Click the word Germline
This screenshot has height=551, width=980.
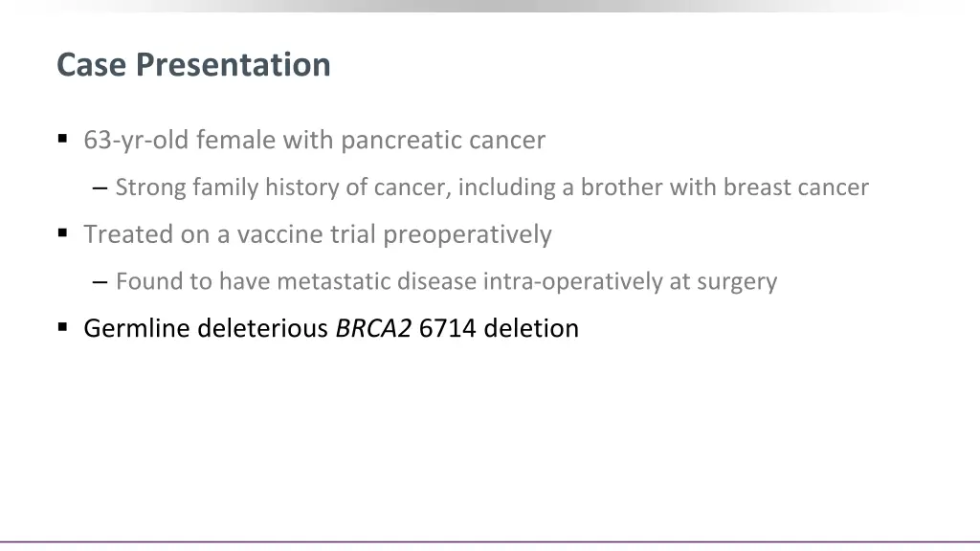137,328
